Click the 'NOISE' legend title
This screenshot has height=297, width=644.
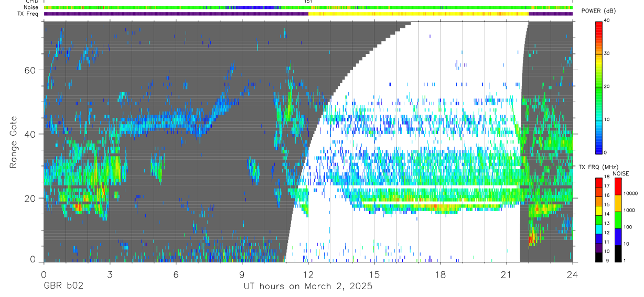(620, 173)
